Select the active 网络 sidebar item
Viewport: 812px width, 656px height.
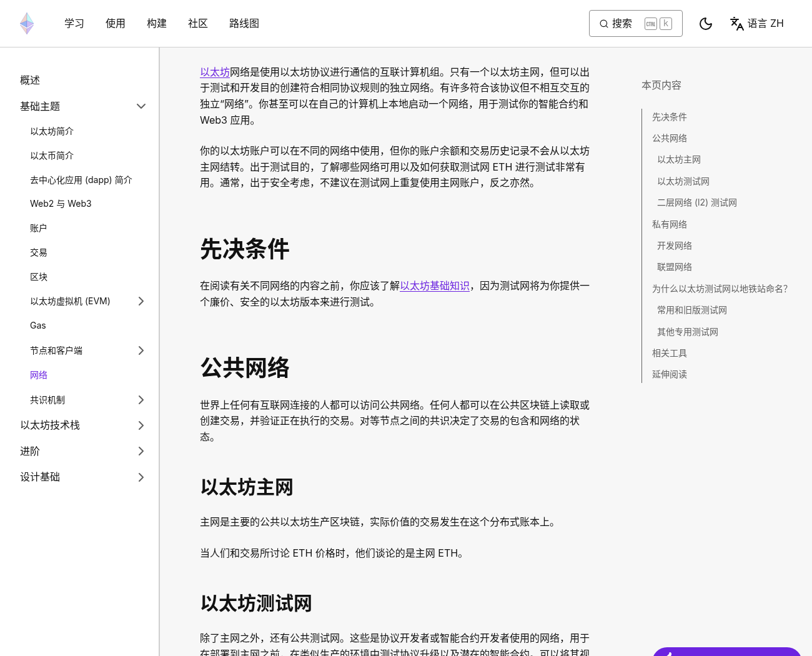click(39, 375)
